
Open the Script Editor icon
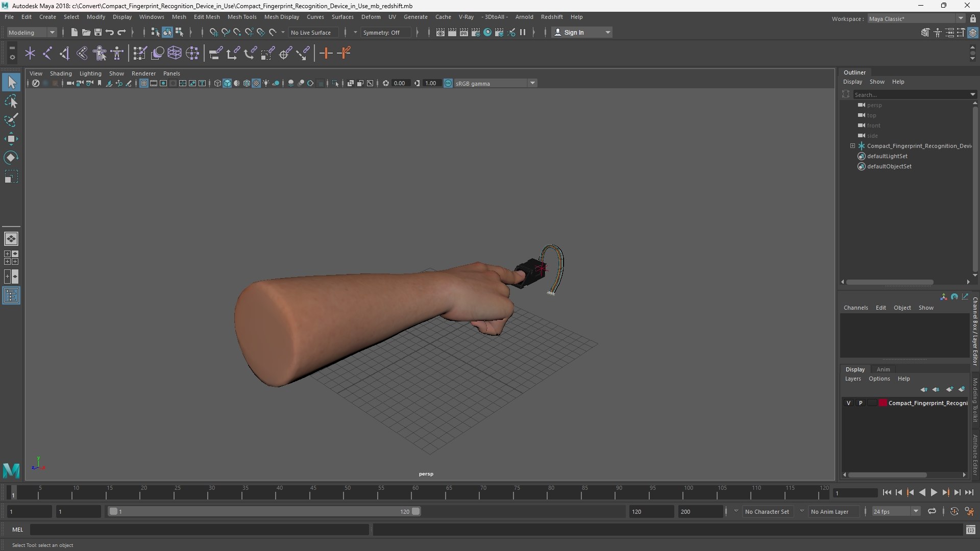[x=970, y=530]
